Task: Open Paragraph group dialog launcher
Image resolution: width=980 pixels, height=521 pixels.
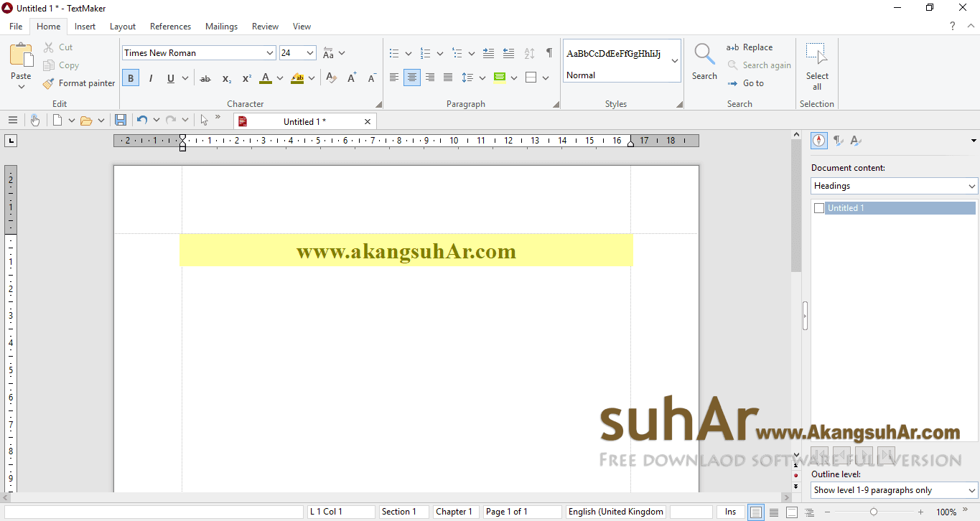Action: (556, 105)
